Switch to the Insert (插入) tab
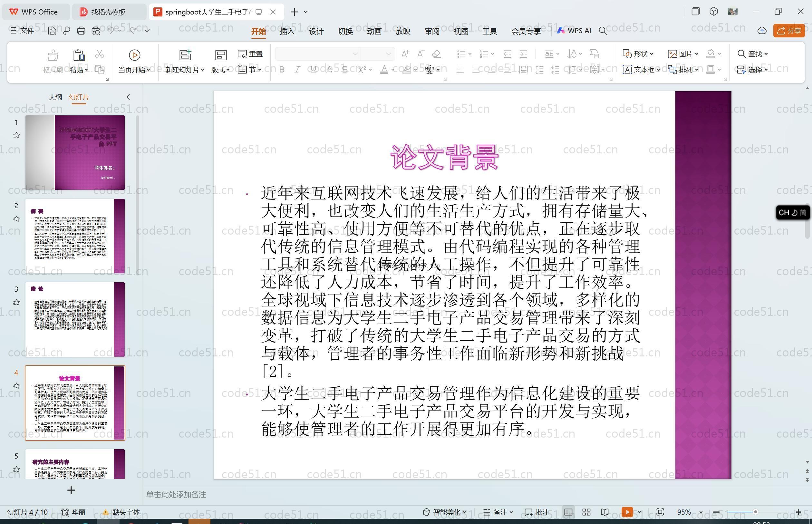The height and width of the screenshot is (524, 812). click(287, 31)
